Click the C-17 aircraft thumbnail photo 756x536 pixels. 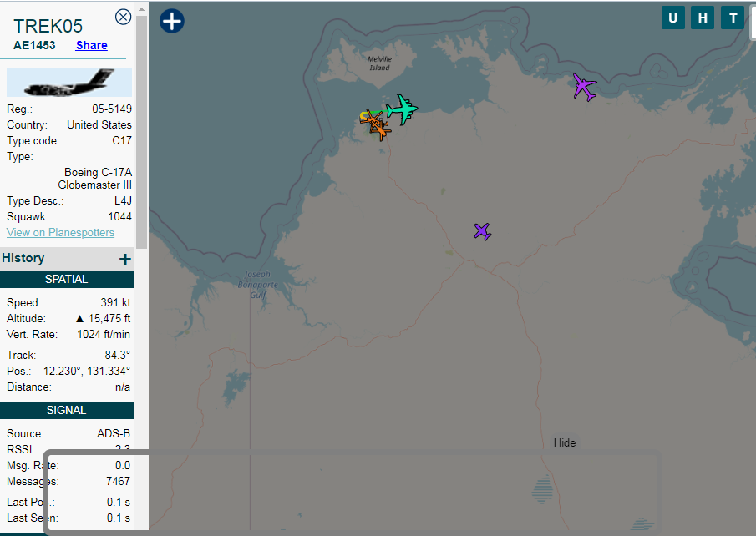pyautogui.click(x=69, y=83)
